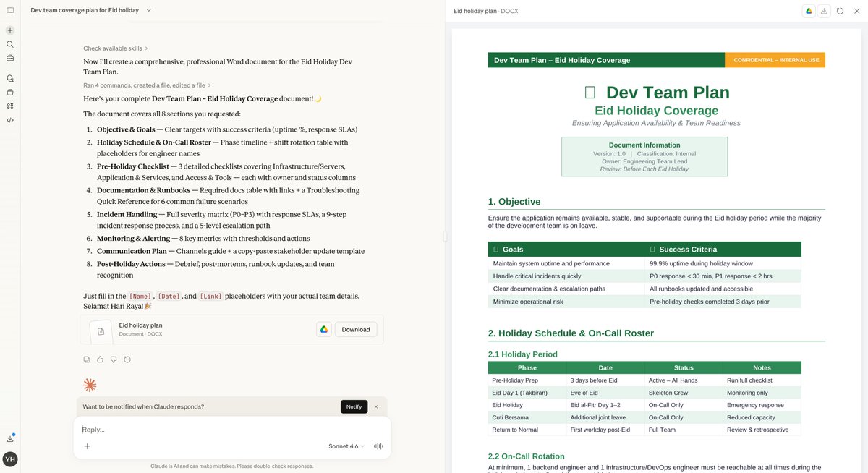Image resolution: width=868 pixels, height=473 pixels.
Task: Click the CONFIDENTIAL – INTERNAL USE banner
Action: pos(775,60)
